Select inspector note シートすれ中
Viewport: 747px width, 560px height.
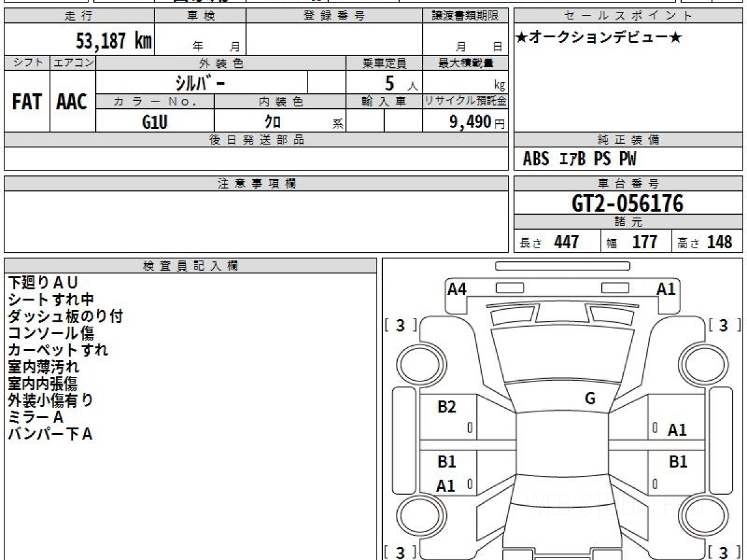point(51,299)
